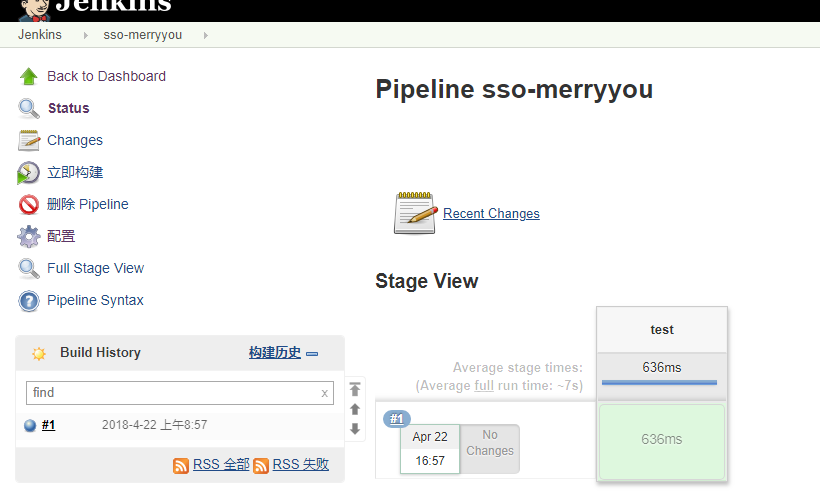Open Back to Dashboard link

106,76
